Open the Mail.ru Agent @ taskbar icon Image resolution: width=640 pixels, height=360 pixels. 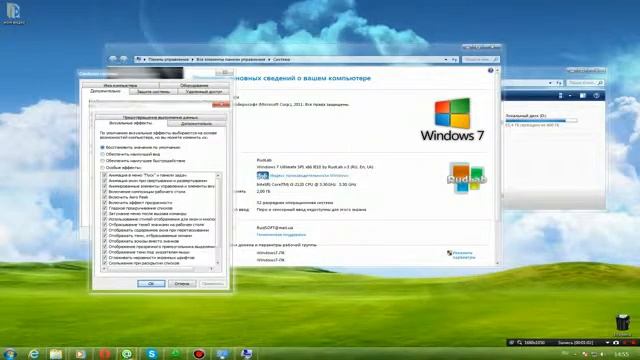(127, 354)
